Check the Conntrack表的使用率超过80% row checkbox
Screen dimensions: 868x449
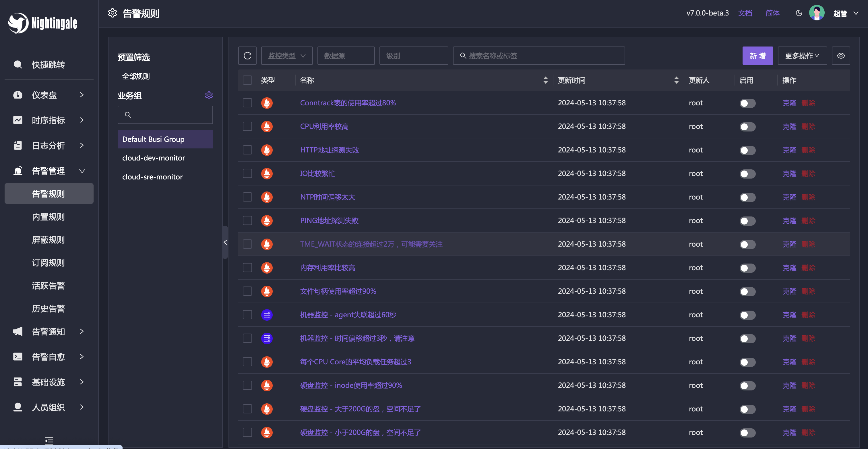pyautogui.click(x=247, y=103)
